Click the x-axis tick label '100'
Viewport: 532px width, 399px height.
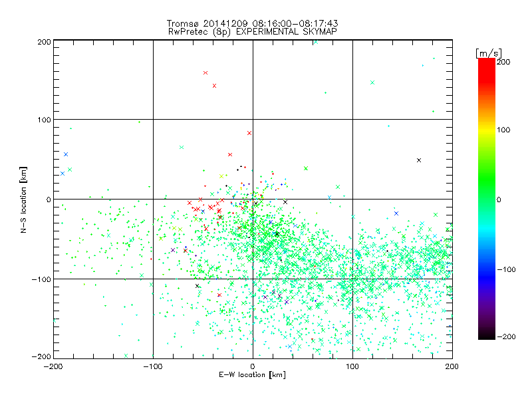pyautogui.click(x=352, y=366)
